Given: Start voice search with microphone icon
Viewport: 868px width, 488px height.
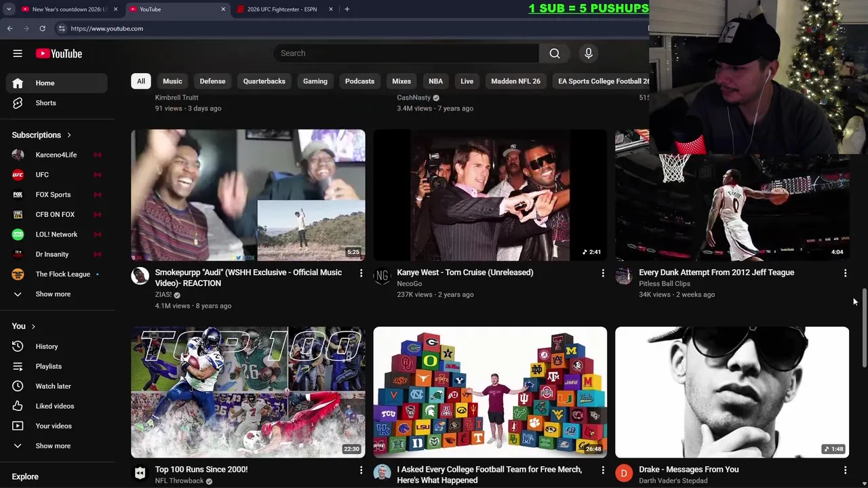Looking at the screenshot, I should click(x=589, y=54).
